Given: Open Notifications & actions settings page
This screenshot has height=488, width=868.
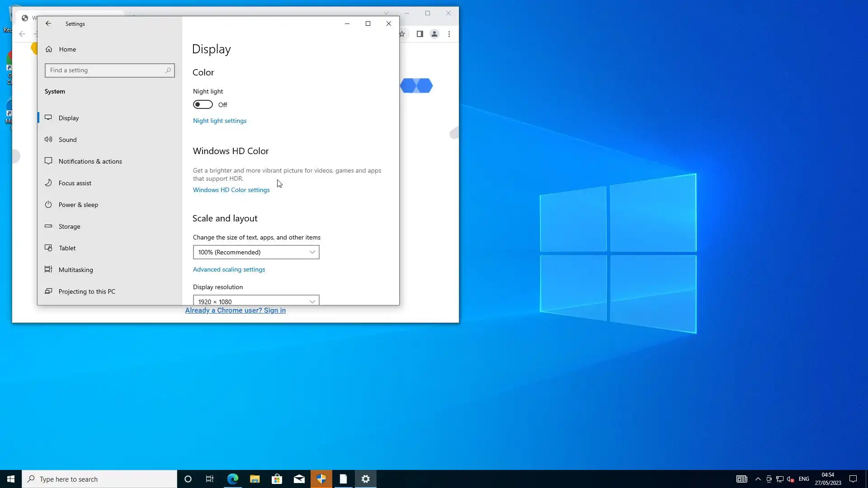Looking at the screenshot, I should (x=90, y=161).
